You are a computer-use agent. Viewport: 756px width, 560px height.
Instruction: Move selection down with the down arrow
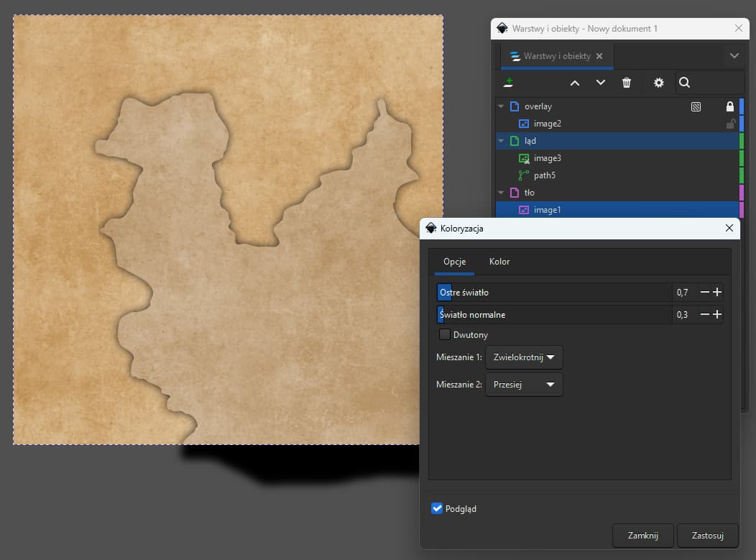pyautogui.click(x=601, y=83)
